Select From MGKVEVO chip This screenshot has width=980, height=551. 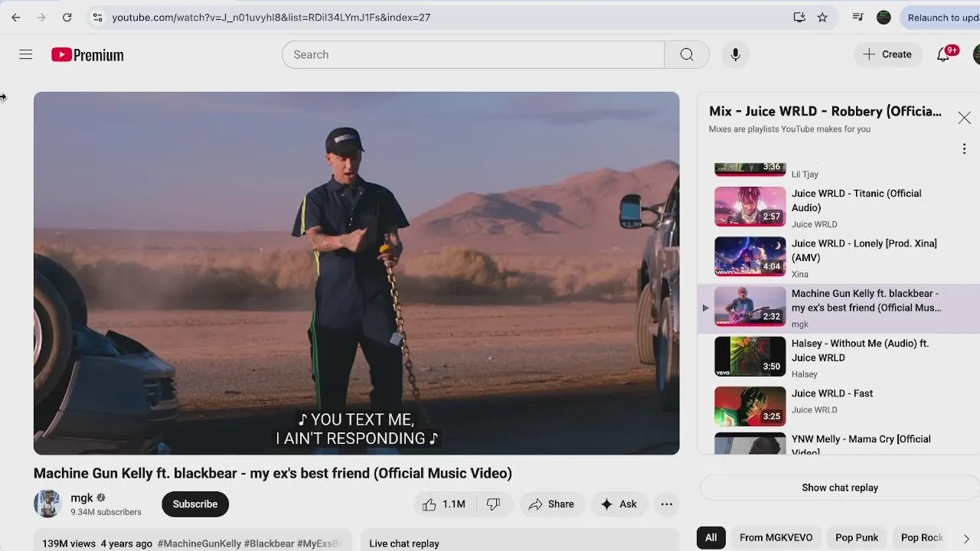point(776,537)
